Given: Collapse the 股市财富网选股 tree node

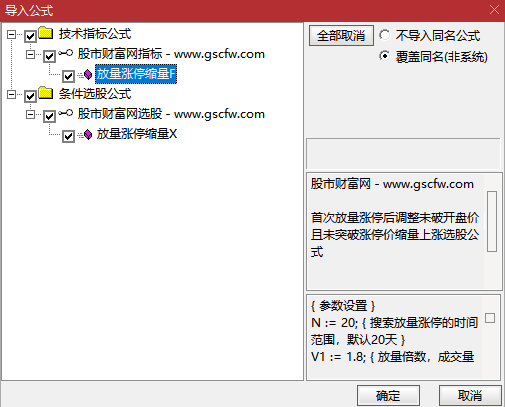Looking at the screenshot, I should pyautogui.click(x=30, y=114).
